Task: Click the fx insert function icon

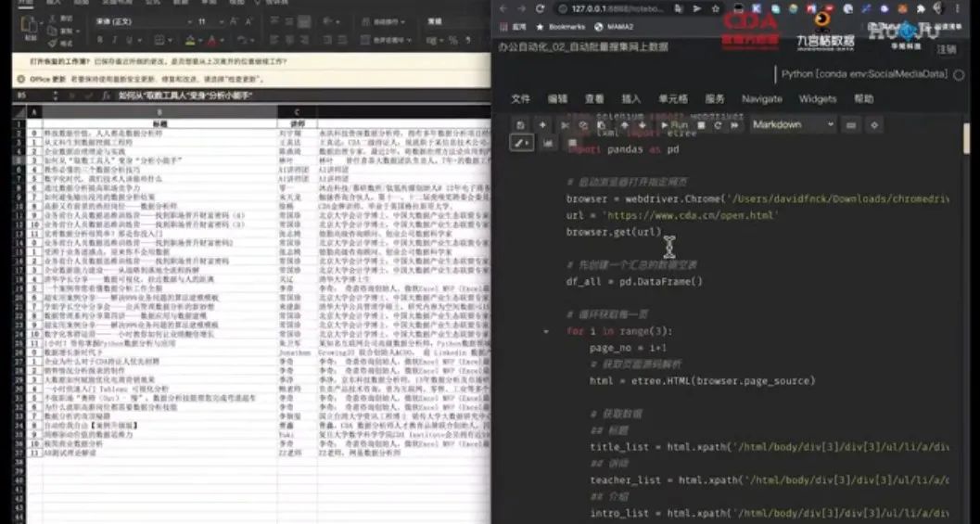Action: tap(106, 96)
